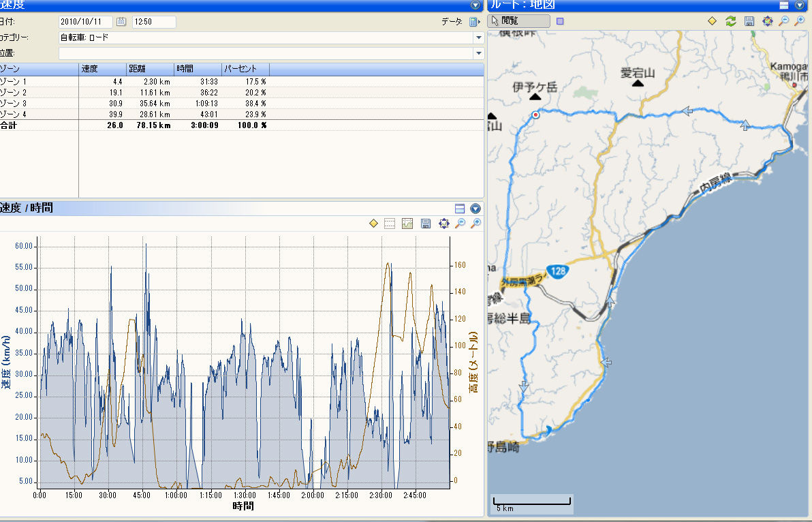The width and height of the screenshot is (812, 522).
Task: Click the 時間 axis label under chart
Action: point(243,506)
